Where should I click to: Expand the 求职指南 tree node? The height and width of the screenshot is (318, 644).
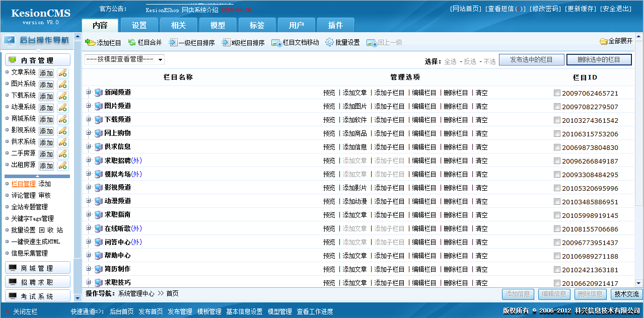[x=89, y=214]
